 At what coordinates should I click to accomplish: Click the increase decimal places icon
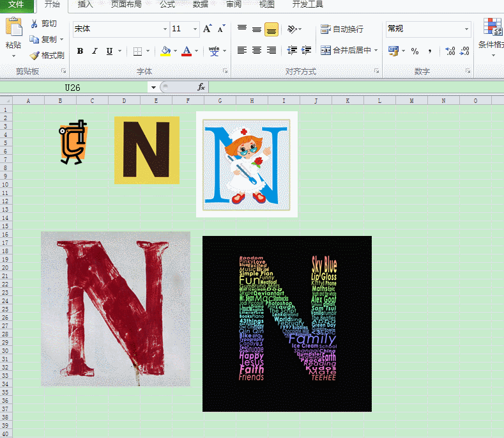click(x=450, y=51)
